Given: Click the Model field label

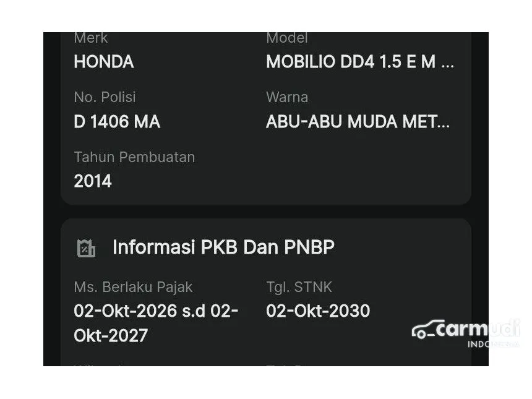Looking at the screenshot, I should coord(287,38).
